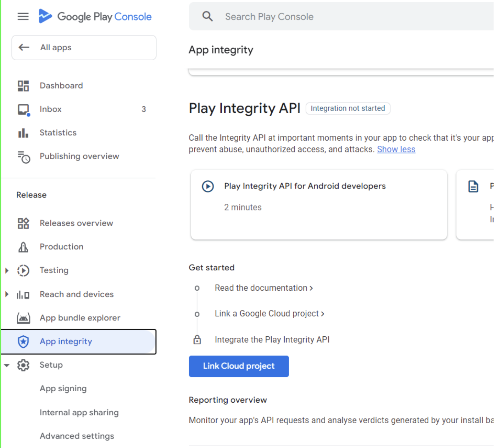The height and width of the screenshot is (448, 495).
Task: Select App signing under Setup
Action: 63,388
